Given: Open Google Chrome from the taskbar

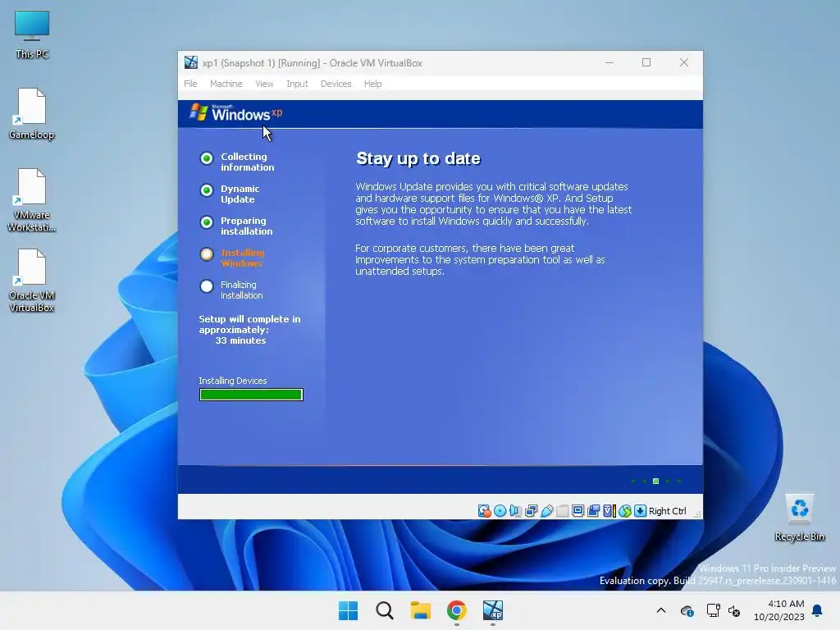Looking at the screenshot, I should 457,610.
